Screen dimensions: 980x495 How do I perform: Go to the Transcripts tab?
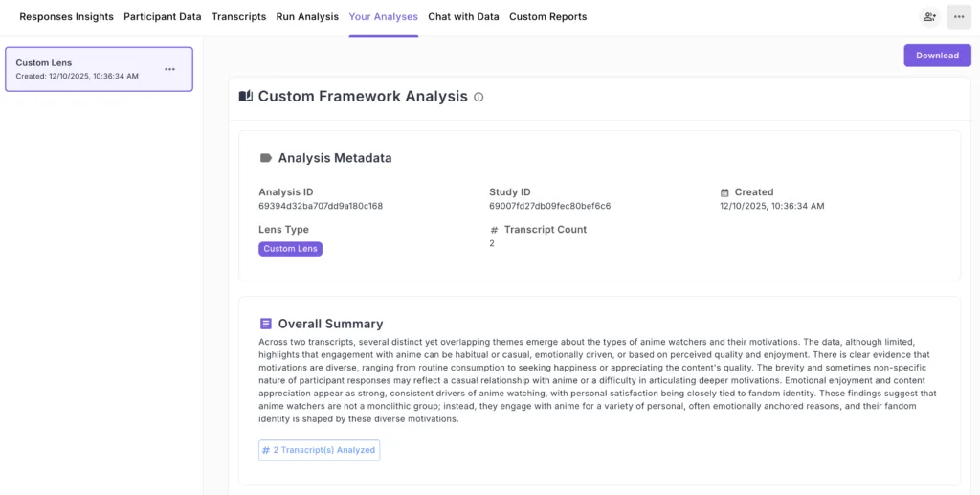[238, 17]
